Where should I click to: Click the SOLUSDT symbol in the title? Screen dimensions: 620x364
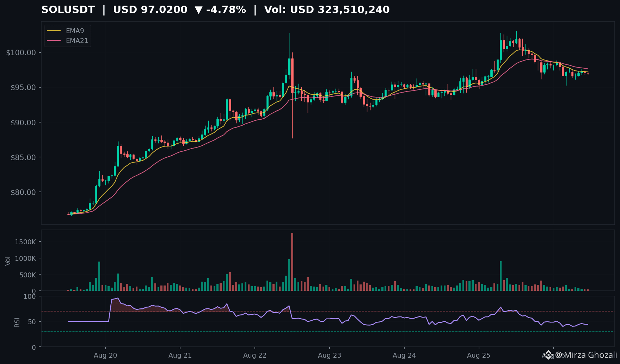click(x=68, y=10)
